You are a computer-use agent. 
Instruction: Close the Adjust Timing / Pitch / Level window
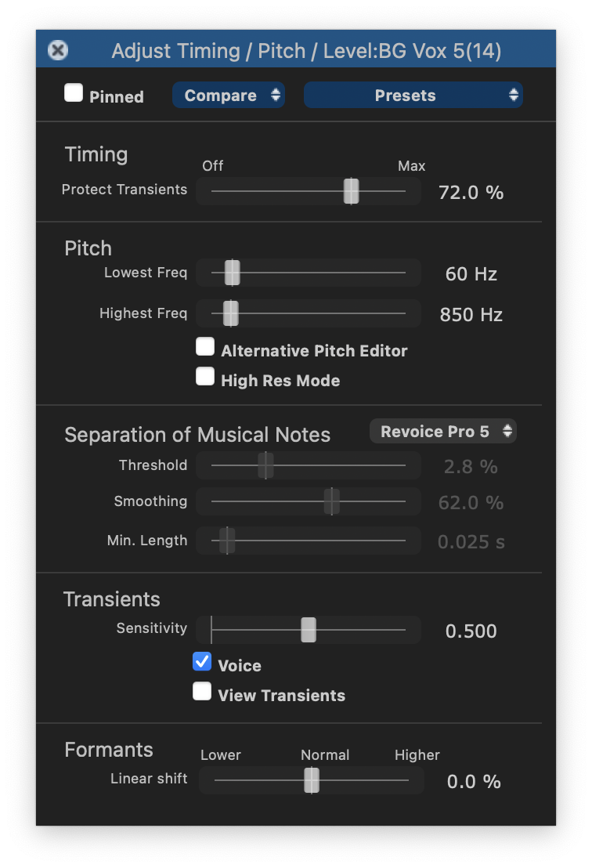pyautogui.click(x=58, y=51)
